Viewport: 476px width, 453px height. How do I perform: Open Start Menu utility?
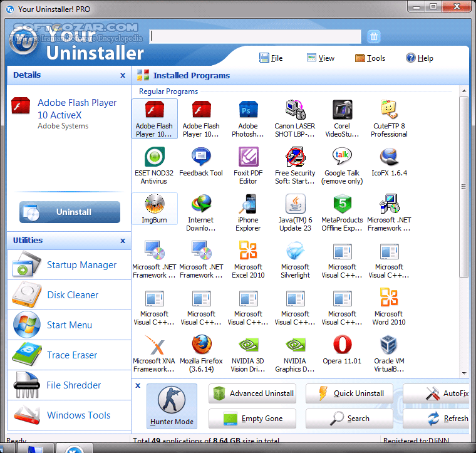pyautogui.click(x=70, y=325)
